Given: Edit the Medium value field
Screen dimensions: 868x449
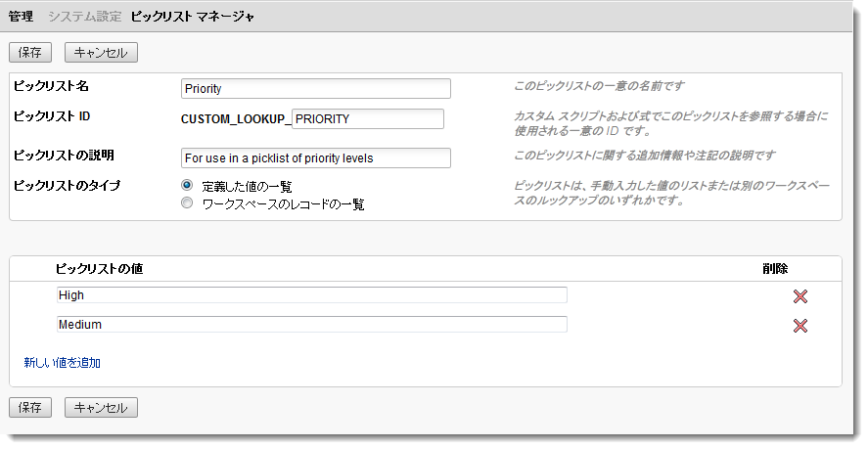Looking at the screenshot, I should [x=311, y=325].
